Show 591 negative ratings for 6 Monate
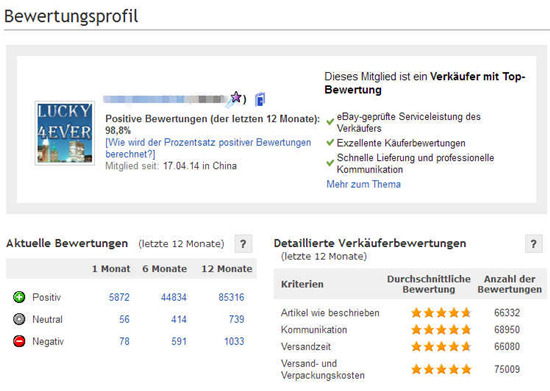The image size is (550, 391). click(x=179, y=342)
